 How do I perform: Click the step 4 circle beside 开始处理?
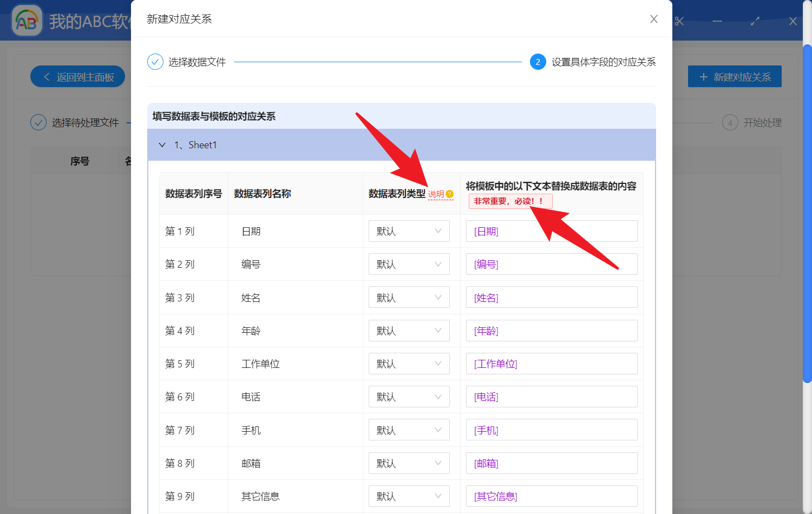pos(730,122)
